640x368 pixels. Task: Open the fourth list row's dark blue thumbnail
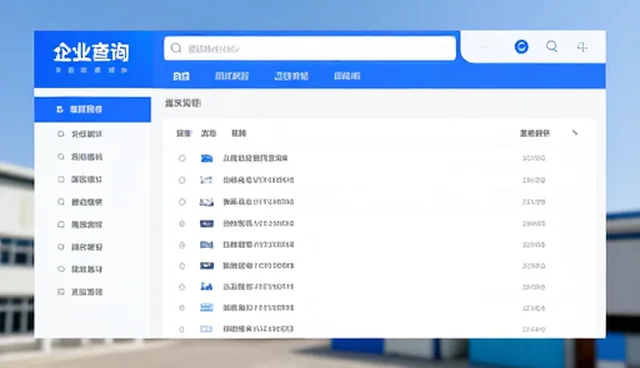pyautogui.click(x=207, y=224)
